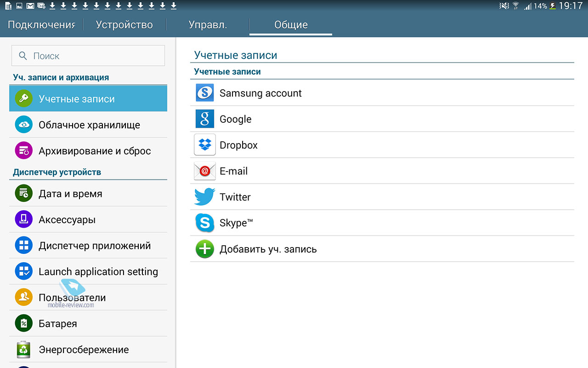Tap the Launch application setting icon
This screenshot has height=368, width=588.
tap(23, 271)
